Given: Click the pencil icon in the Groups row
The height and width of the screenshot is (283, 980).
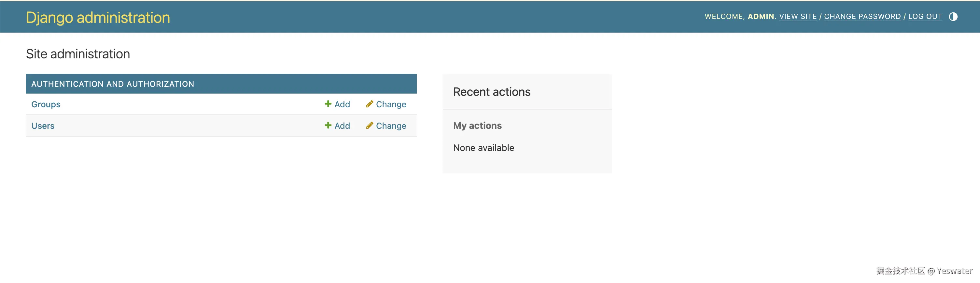Looking at the screenshot, I should (x=370, y=104).
